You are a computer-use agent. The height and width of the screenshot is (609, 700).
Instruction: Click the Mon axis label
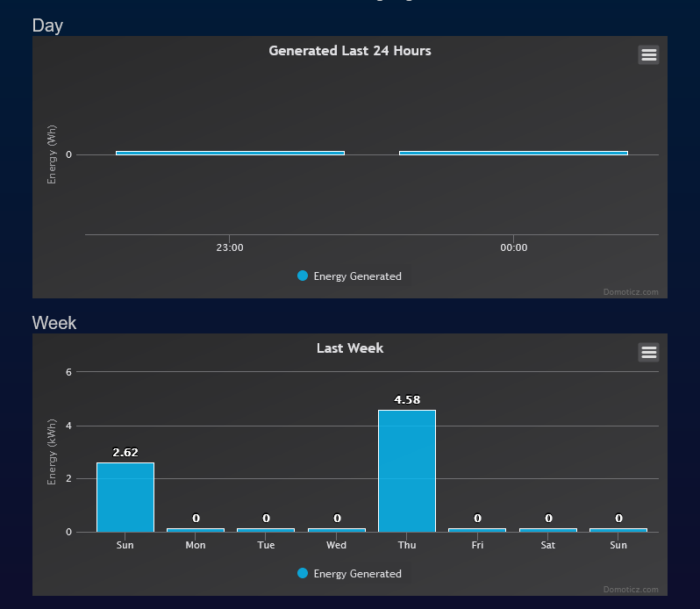[x=196, y=545]
